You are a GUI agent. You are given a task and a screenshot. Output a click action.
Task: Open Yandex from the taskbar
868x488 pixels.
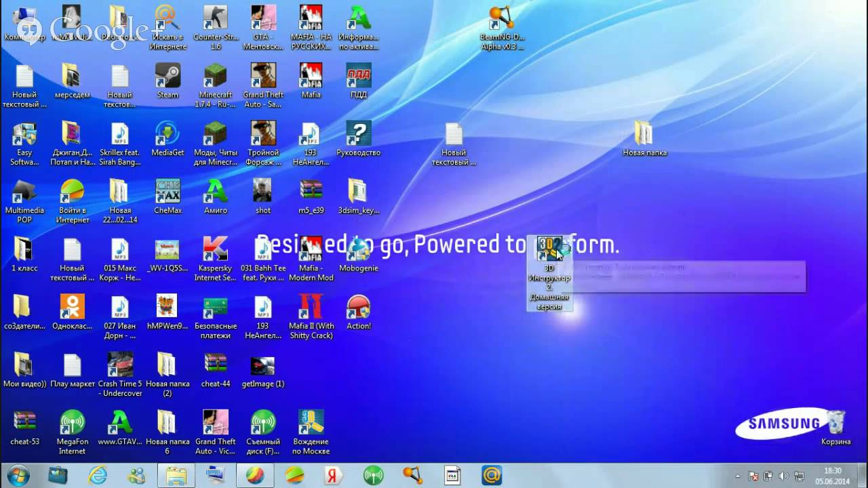(334, 476)
